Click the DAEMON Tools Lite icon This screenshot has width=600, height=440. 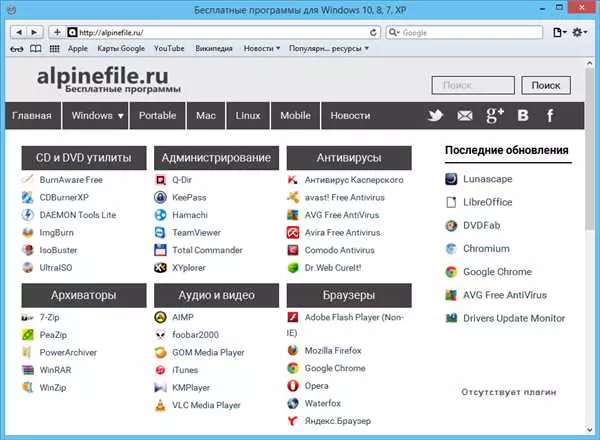[28, 215]
